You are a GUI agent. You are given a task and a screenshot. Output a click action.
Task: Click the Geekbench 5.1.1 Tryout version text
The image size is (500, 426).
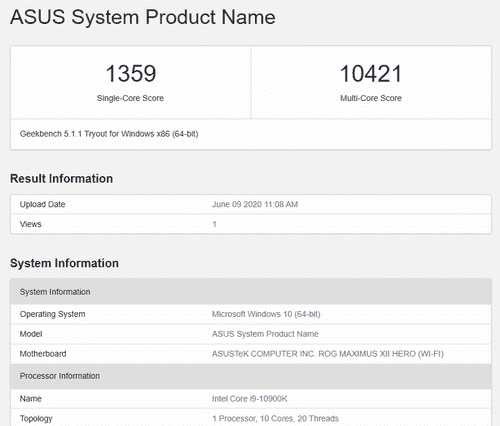(x=109, y=134)
